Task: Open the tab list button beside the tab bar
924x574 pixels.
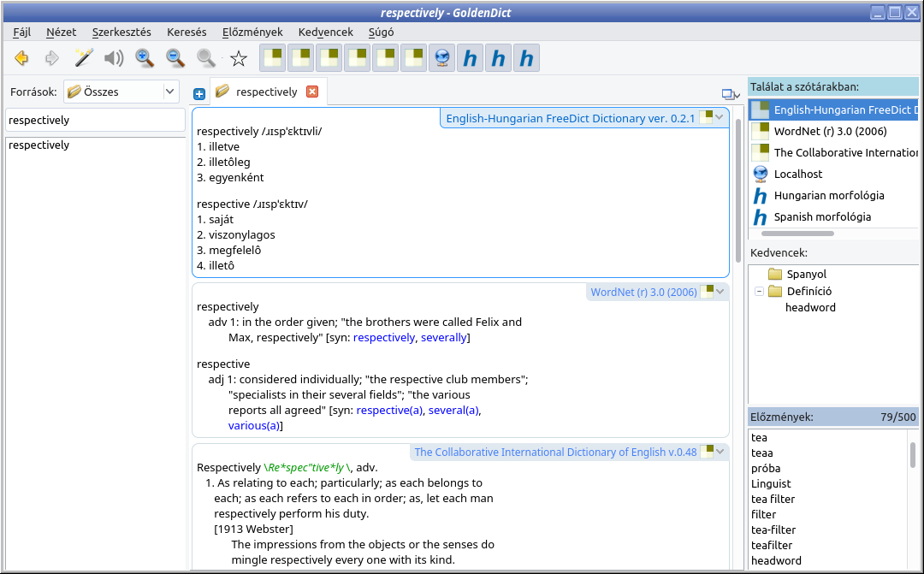Action: [730, 95]
